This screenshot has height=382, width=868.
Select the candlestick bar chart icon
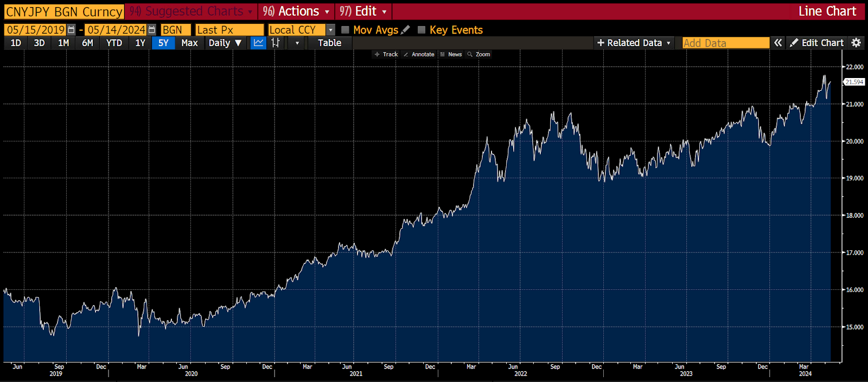pos(276,43)
